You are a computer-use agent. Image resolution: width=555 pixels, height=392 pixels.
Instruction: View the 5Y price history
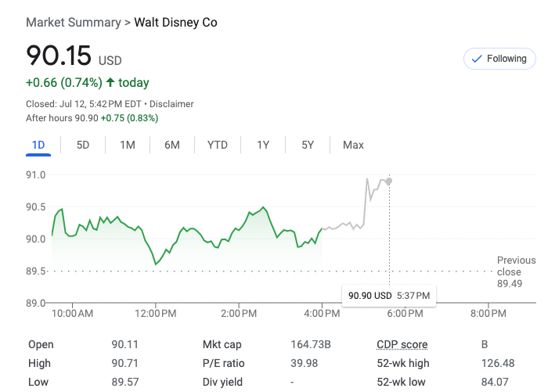click(x=308, y=145)
